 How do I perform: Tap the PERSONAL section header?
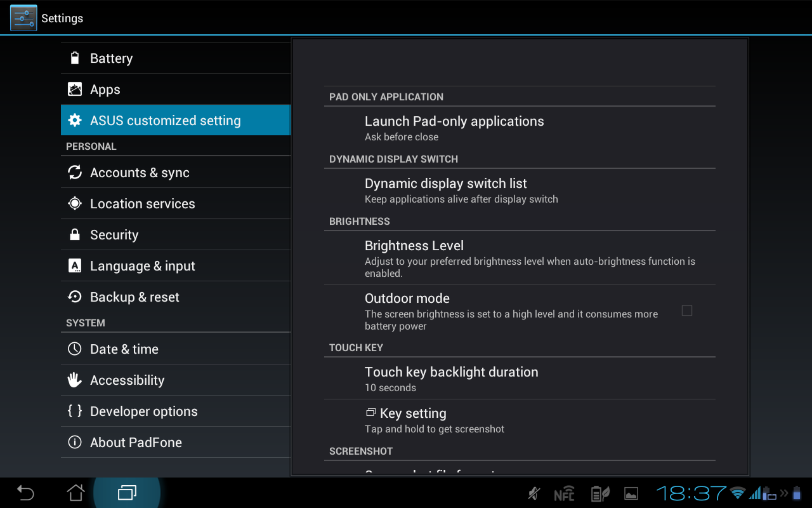pos(91,147)
